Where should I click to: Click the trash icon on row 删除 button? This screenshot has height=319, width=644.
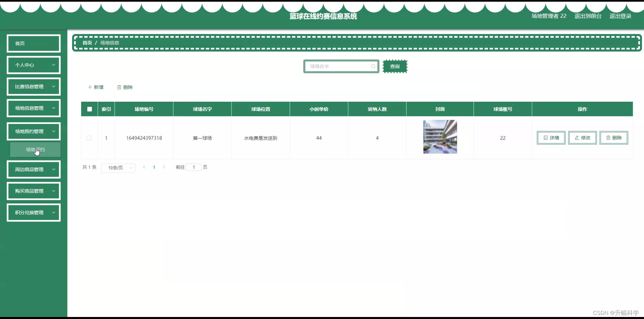point(608,138)
